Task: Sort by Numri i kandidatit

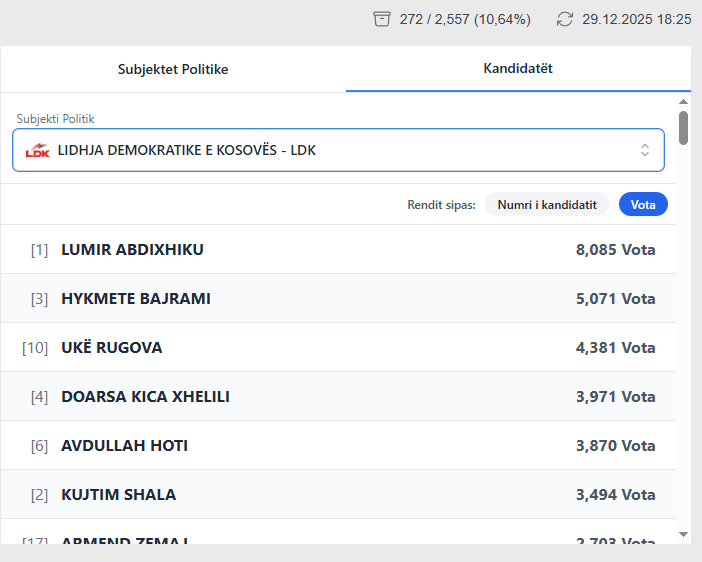Action: [547, 204]
